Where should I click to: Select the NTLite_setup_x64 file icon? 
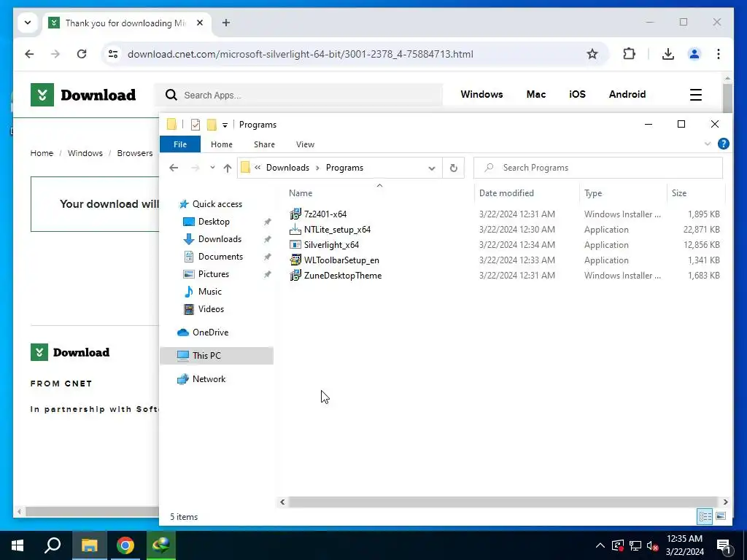(295, 230)
